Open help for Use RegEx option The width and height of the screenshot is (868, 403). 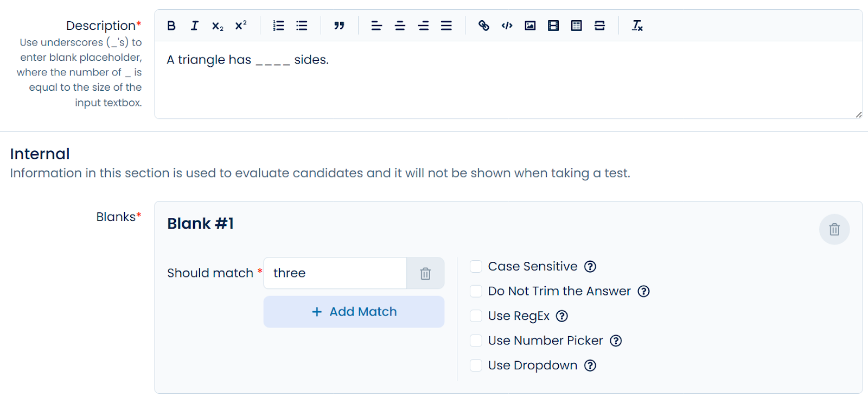(x=562, y=316)
